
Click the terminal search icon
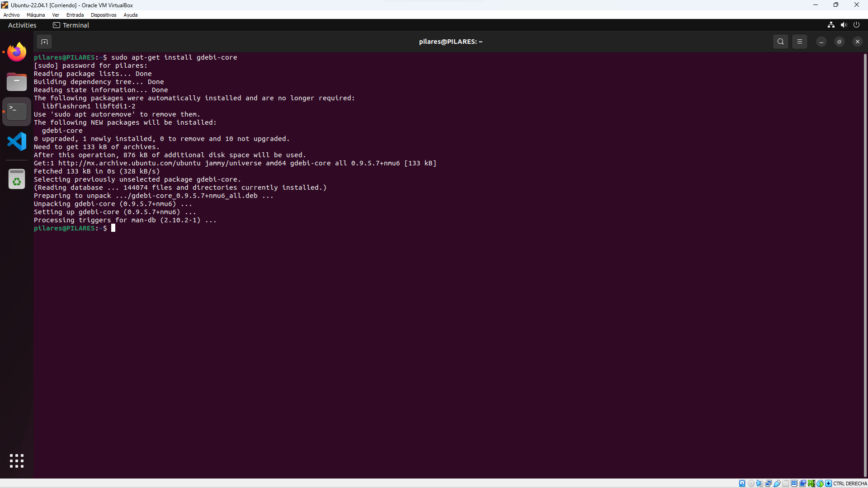click(780, 42)
